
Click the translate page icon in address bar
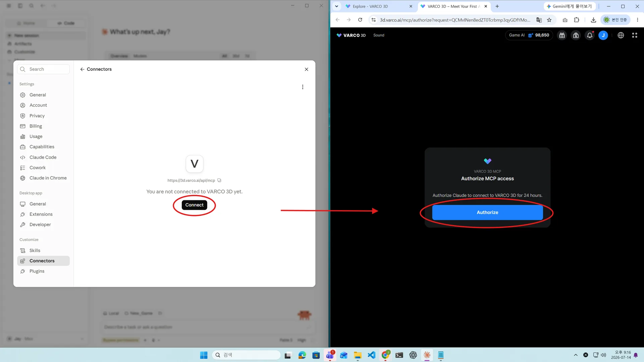[x=539, y=20]
